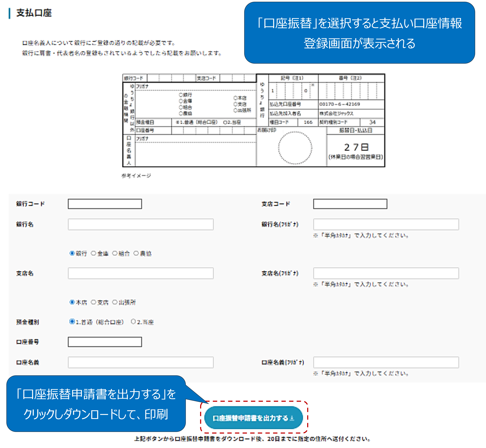Select the 銀行 radio button
The height and width of the screenshot is (448, 486).
[72, 253]
